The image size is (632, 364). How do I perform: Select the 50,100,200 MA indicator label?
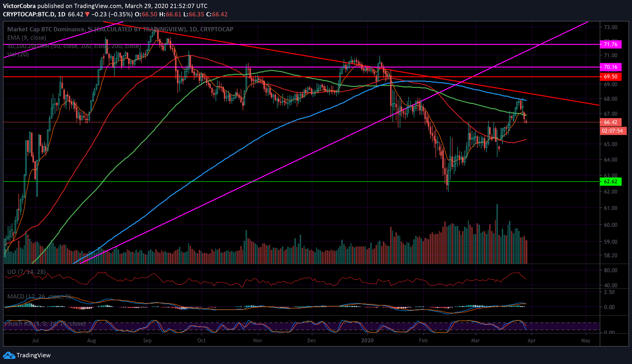coord(74,46)
